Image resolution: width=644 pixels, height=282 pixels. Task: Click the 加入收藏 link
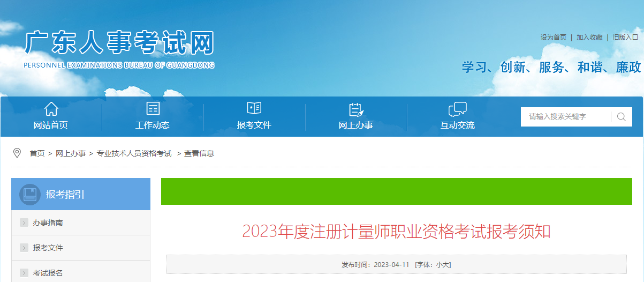(589, 38)
